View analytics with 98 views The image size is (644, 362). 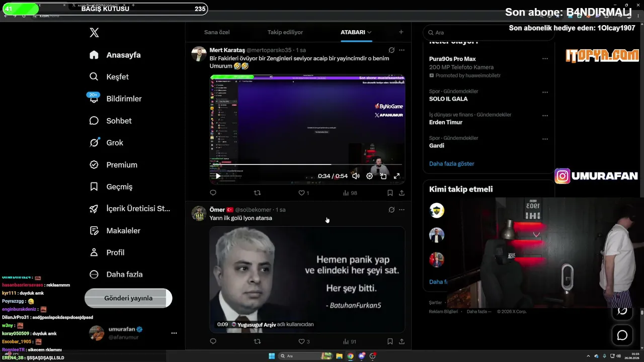(x=350, y=193)
